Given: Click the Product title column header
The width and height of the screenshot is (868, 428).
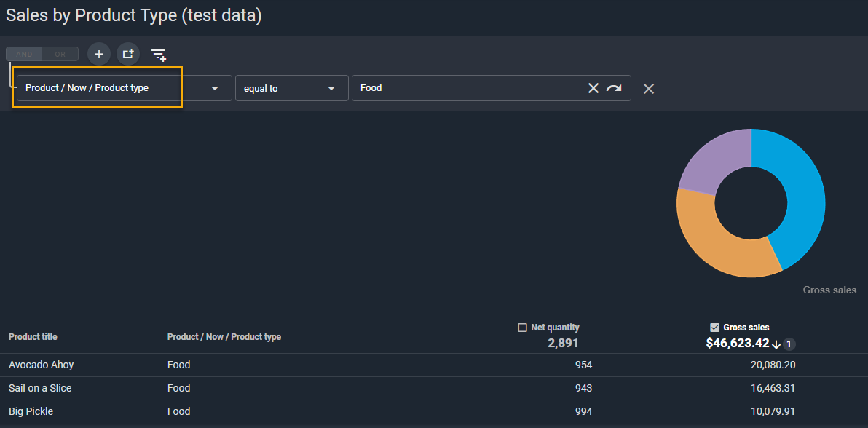Looking at the screenshot, I should 33,337.
